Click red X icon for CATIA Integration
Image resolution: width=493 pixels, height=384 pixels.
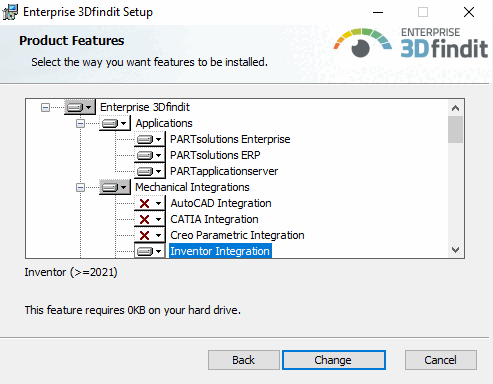[x=144, y=219]
